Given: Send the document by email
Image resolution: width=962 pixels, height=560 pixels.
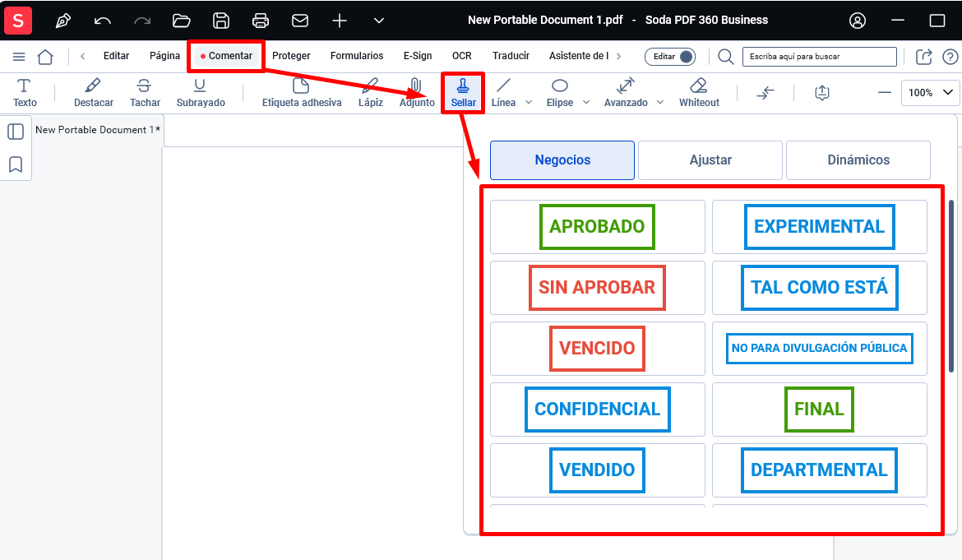Looking at the screenshot, I should tap(300, 21).
